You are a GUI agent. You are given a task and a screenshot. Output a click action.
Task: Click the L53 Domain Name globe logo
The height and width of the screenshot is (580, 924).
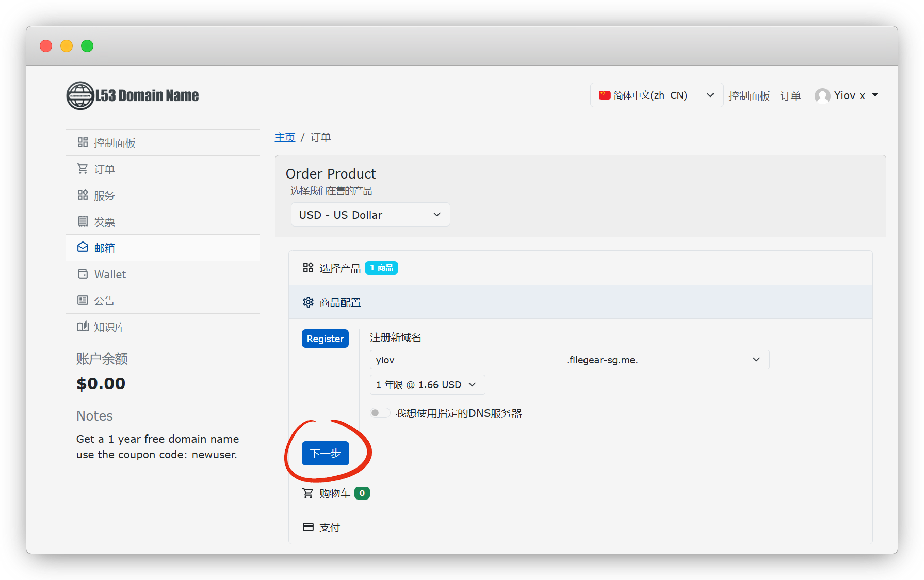[x=80, y=96]
